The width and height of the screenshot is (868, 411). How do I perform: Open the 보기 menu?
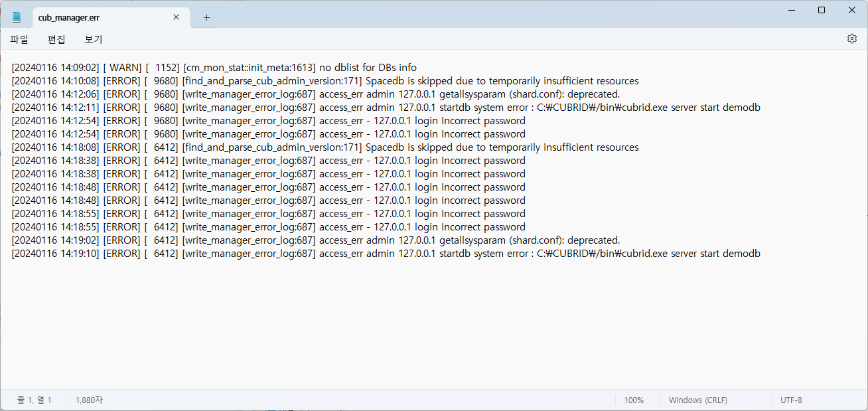click(94, 40)
